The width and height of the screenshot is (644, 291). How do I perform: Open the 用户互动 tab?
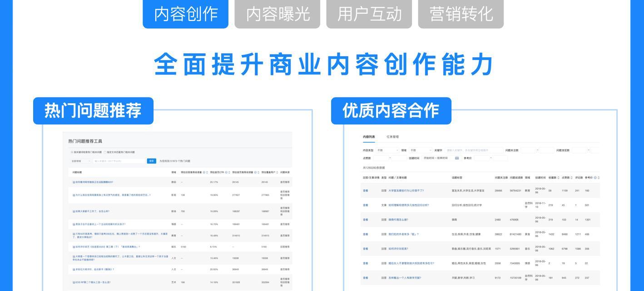point(369,14)
